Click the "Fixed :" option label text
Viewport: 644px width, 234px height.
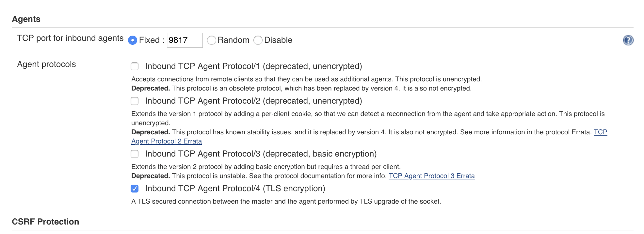point(152,40)
